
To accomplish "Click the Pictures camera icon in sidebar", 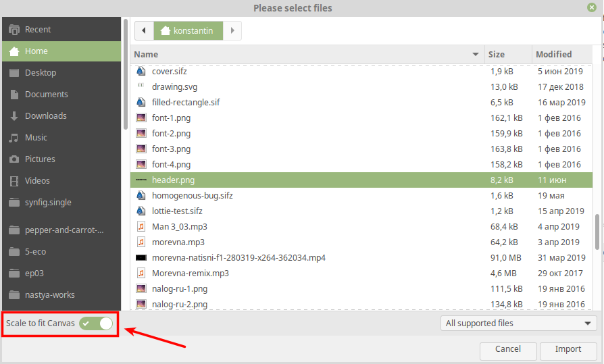I will tap(14, 159).
